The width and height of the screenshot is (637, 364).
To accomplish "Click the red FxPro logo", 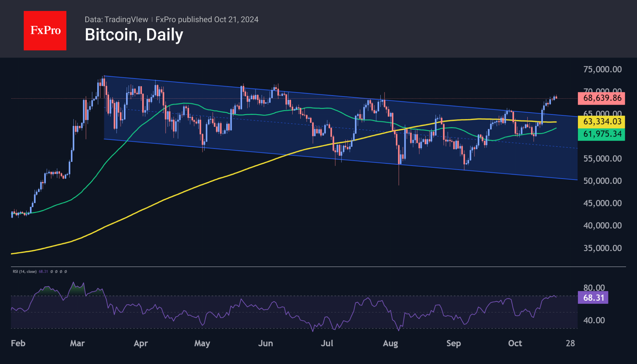I will point(45,30).
